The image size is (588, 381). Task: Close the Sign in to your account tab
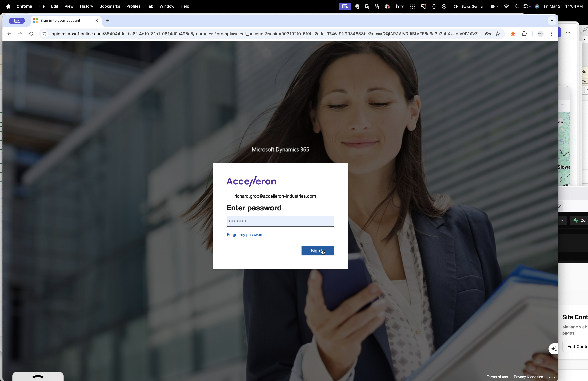[97, 21]
